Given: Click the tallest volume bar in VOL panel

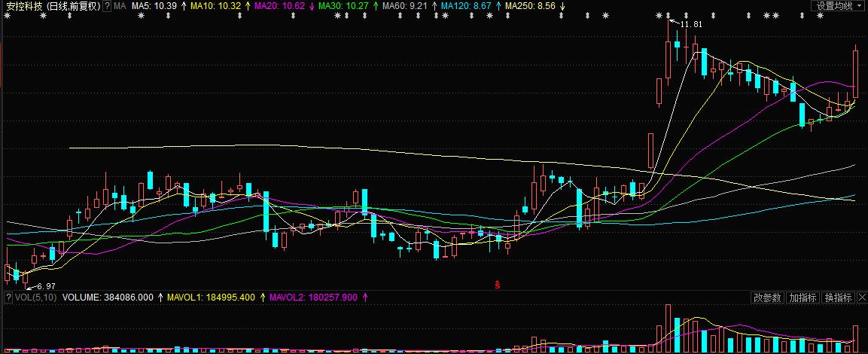Looking at the screenshot, I should [669, 328].
